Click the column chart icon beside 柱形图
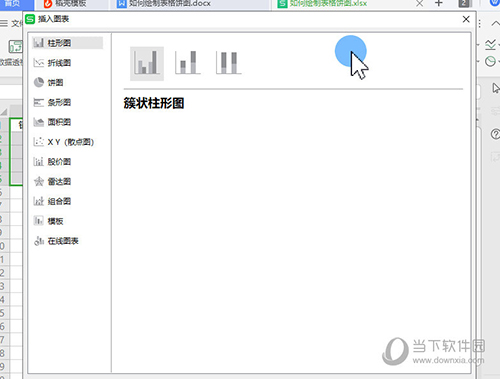500x379 pixels. click(39, 43)
